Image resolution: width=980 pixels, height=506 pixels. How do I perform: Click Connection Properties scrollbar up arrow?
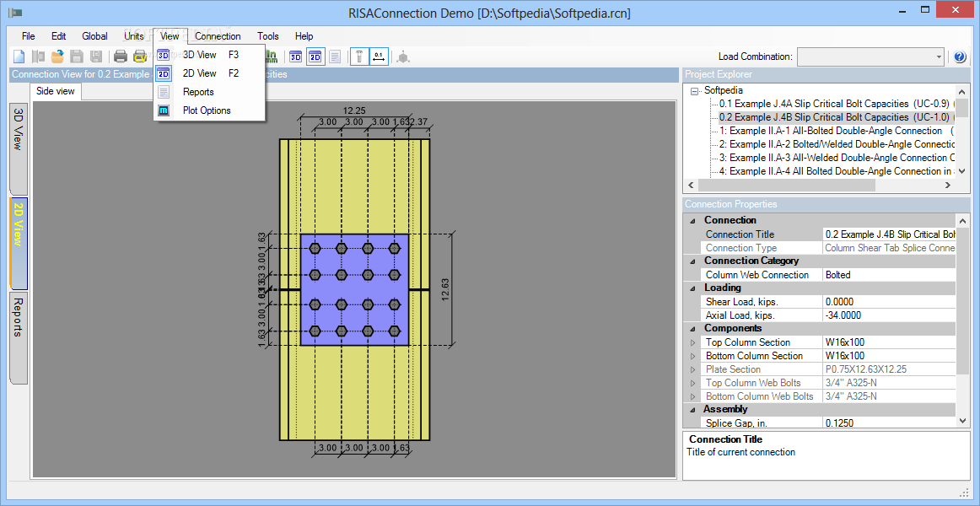click(962, 220)
